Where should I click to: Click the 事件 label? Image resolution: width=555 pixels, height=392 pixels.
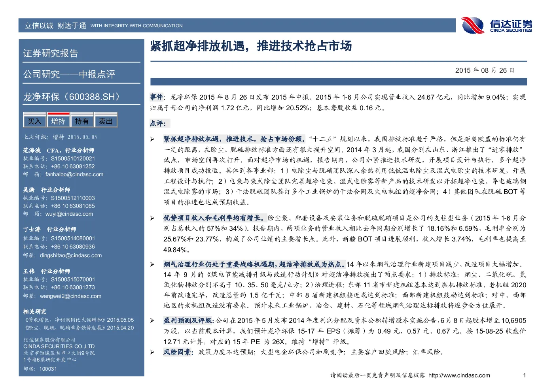[156, 97]
